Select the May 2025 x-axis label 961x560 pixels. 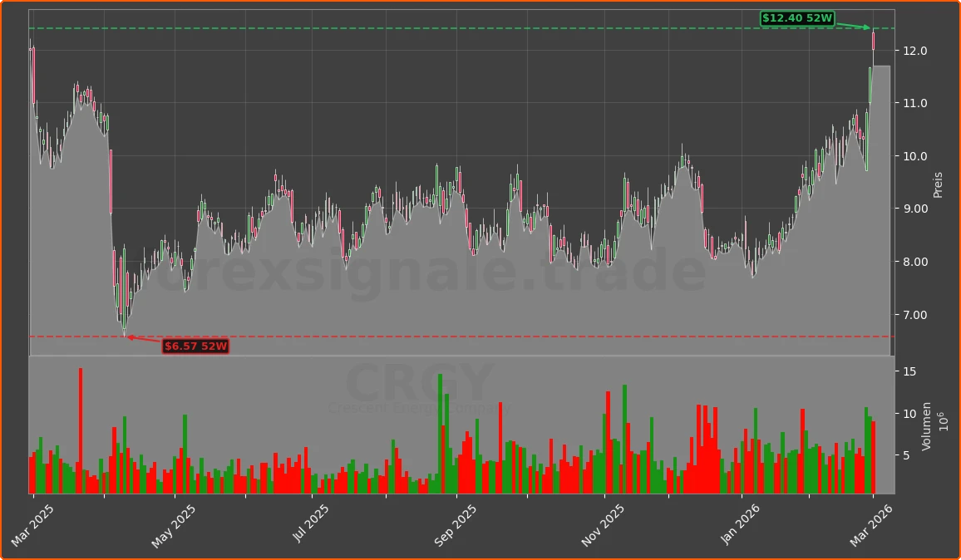(x=173, y=525)
